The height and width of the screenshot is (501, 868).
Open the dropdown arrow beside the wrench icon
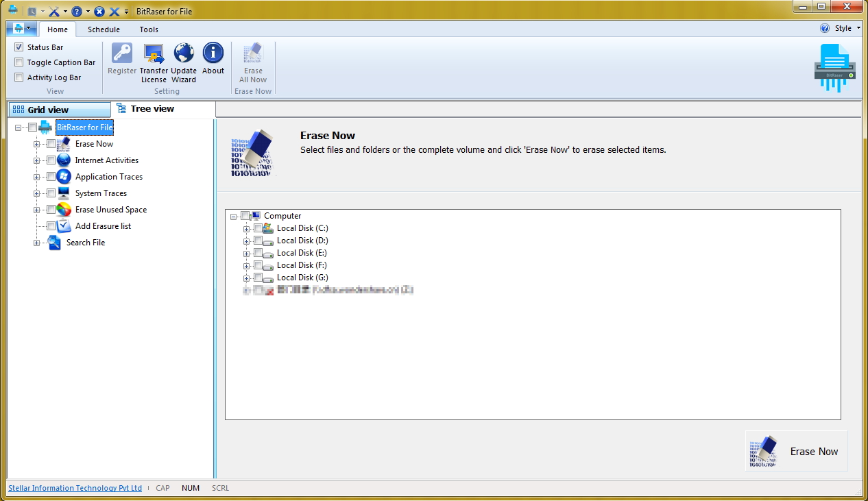[66, 12]
